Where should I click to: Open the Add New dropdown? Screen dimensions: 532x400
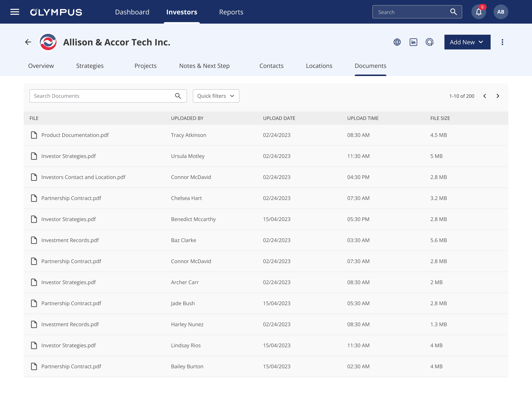click(467, 42)
